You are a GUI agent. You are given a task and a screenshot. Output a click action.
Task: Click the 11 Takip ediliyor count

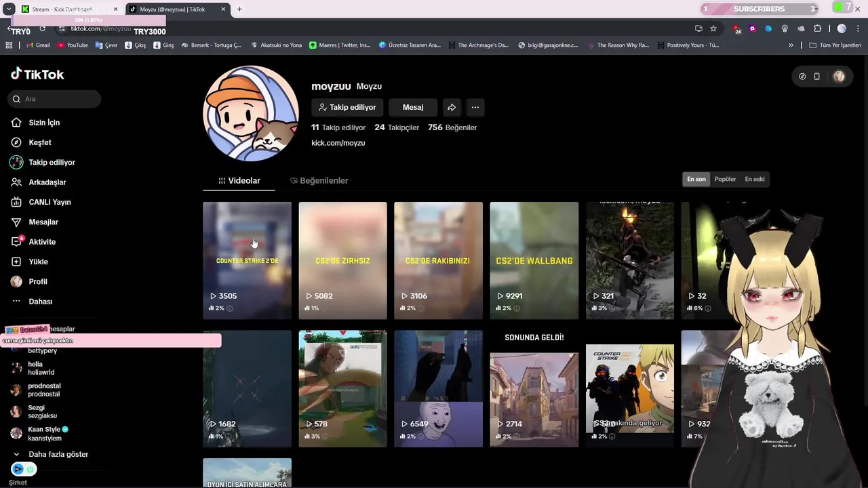(338, 127)
